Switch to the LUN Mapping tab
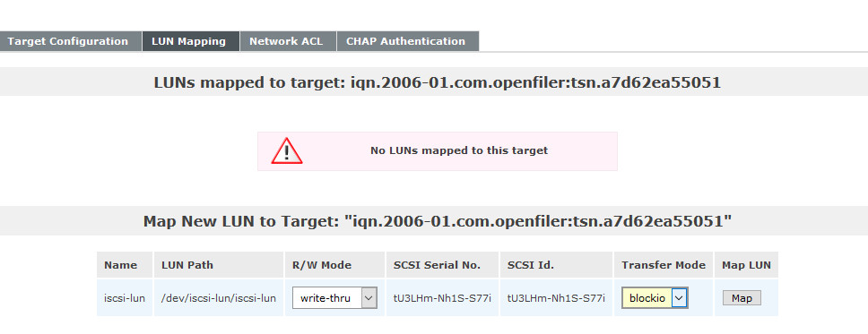Image resolution: width=868 pixels, height=334 pixels. pos(191,41)
